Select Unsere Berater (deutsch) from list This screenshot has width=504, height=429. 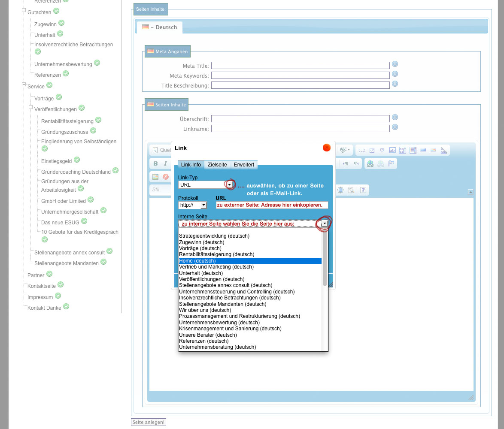click(x=208, y=335)
